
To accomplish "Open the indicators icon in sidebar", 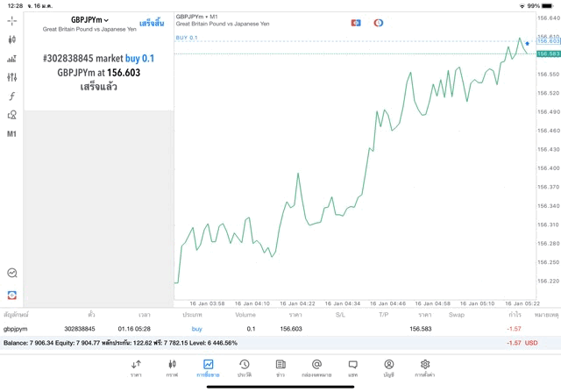I will tap(12, 59).
